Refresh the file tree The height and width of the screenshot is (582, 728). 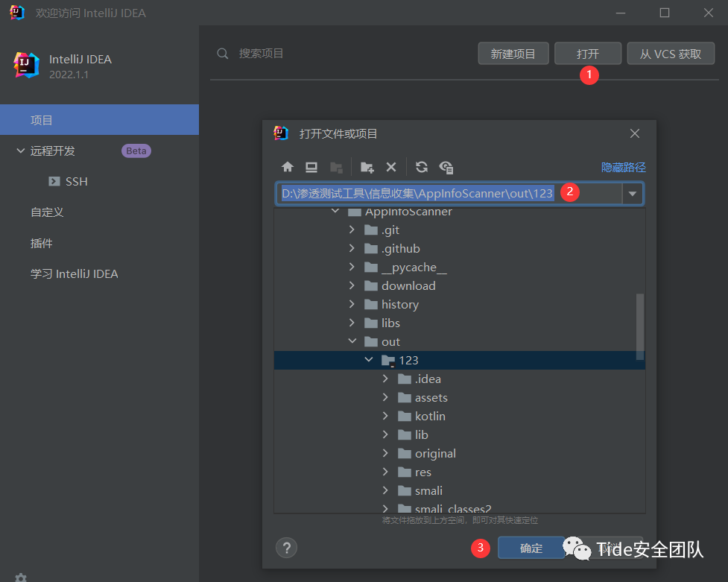point(422,167)
